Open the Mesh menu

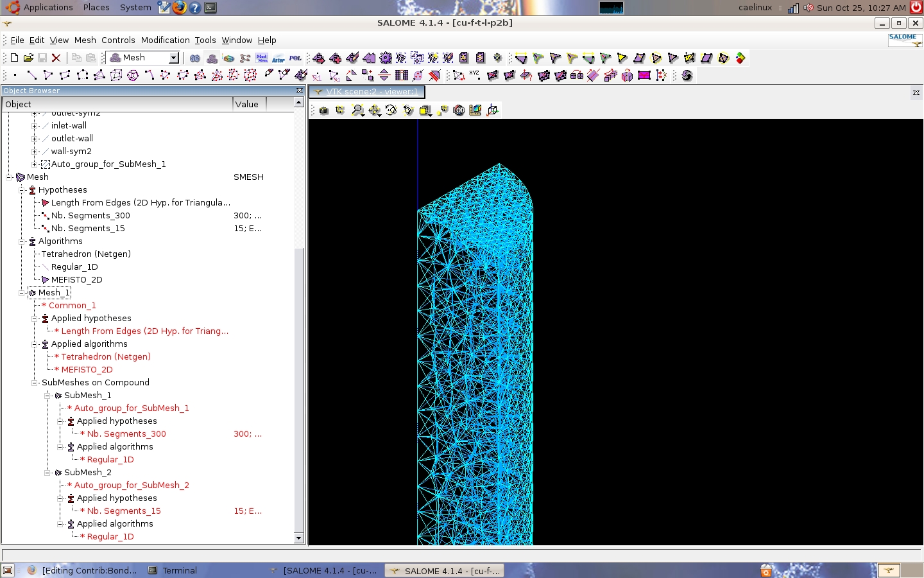85,40
